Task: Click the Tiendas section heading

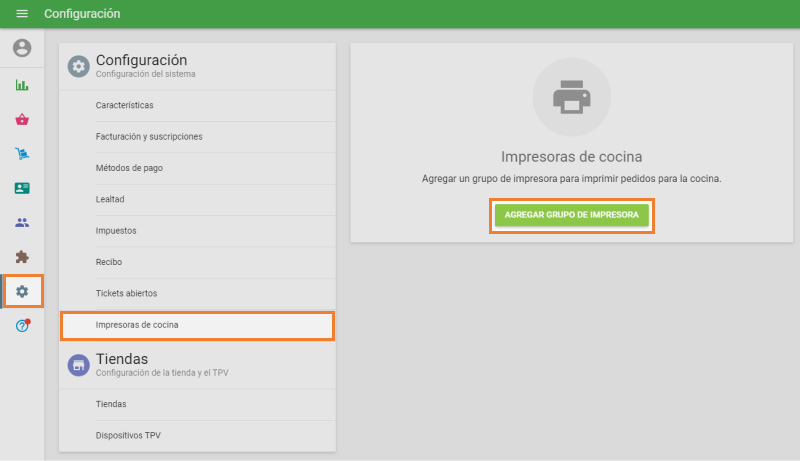Action: 122,359
